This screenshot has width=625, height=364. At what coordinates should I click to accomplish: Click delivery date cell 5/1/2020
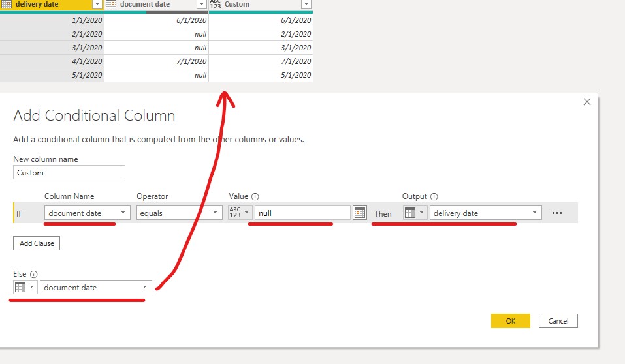[52, 75]
